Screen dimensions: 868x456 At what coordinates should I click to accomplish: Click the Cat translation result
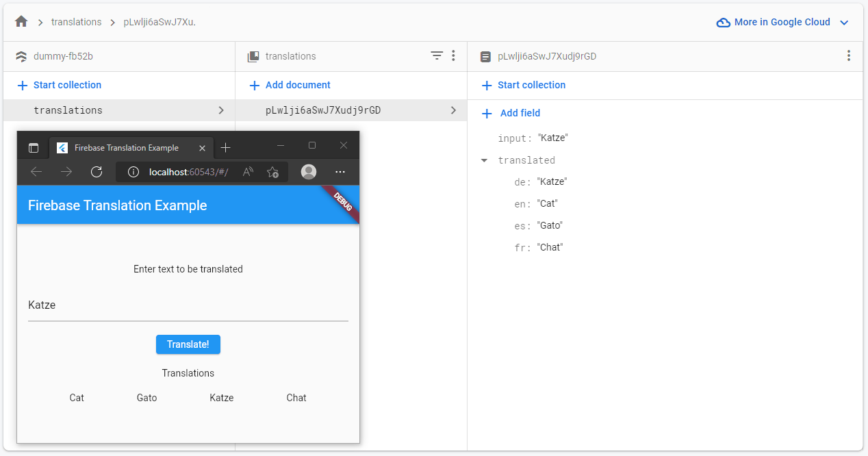click(77, 398)
